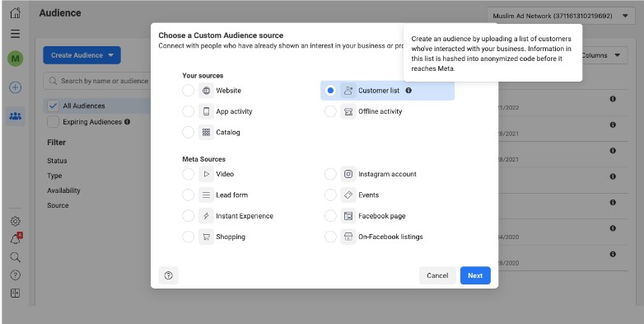Select the Instant Experience radio button

coord(188,216)
